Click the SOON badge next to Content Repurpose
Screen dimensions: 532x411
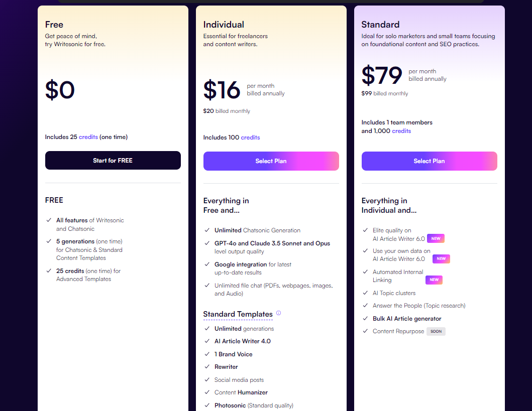pyautogui.click(x=436, y=331)
